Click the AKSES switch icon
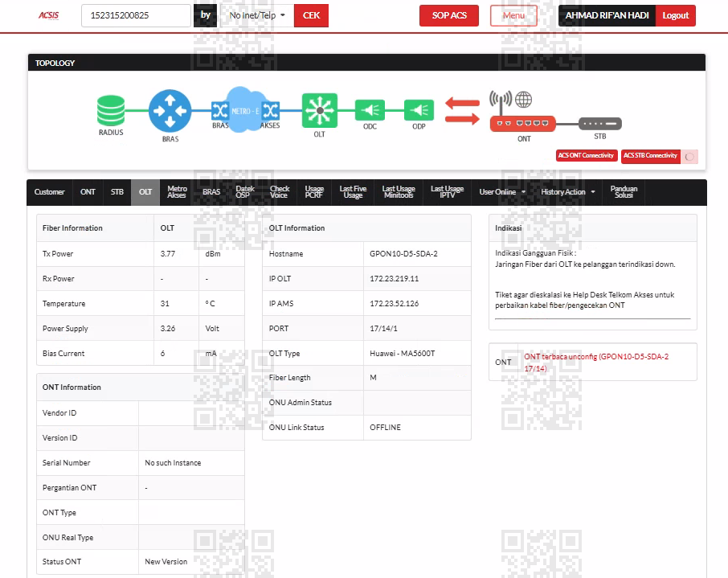This screenshot has width=728, height=578. click(271, 111)
